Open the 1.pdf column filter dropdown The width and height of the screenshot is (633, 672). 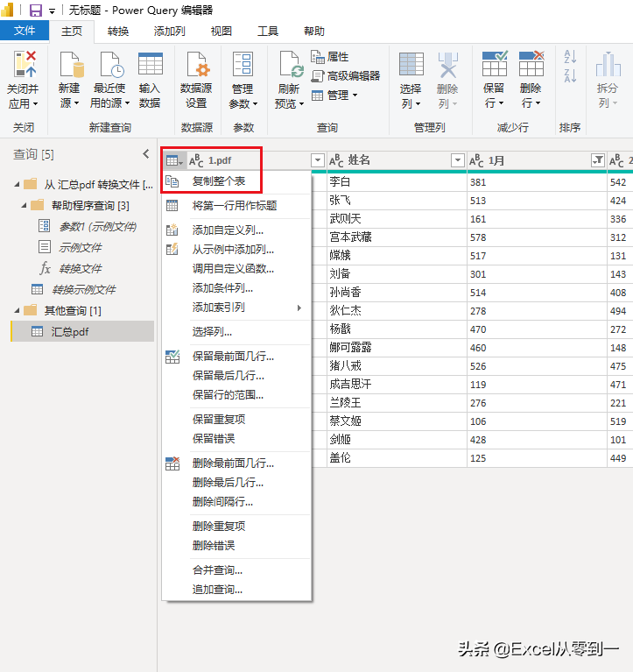[317, 160]
